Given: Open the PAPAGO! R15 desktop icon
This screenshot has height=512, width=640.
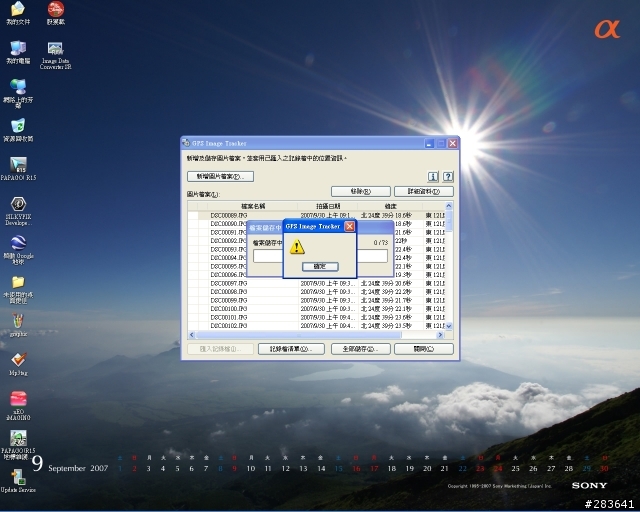Looking at the screenshot, I should (x=18, y=169).
